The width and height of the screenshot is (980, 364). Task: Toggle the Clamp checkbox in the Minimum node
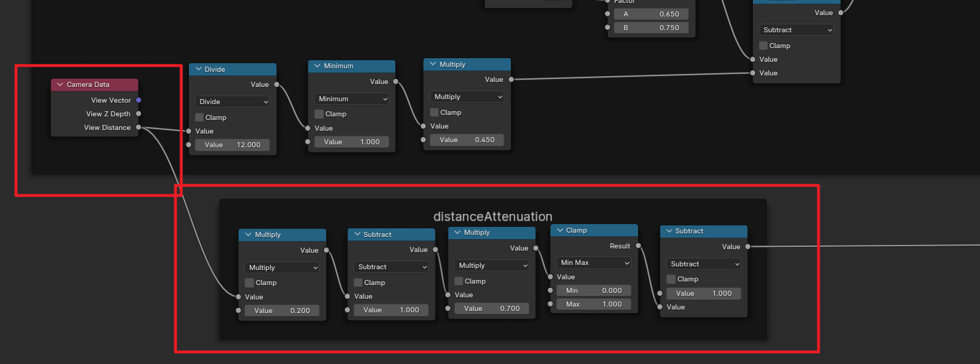coord(318,113)
